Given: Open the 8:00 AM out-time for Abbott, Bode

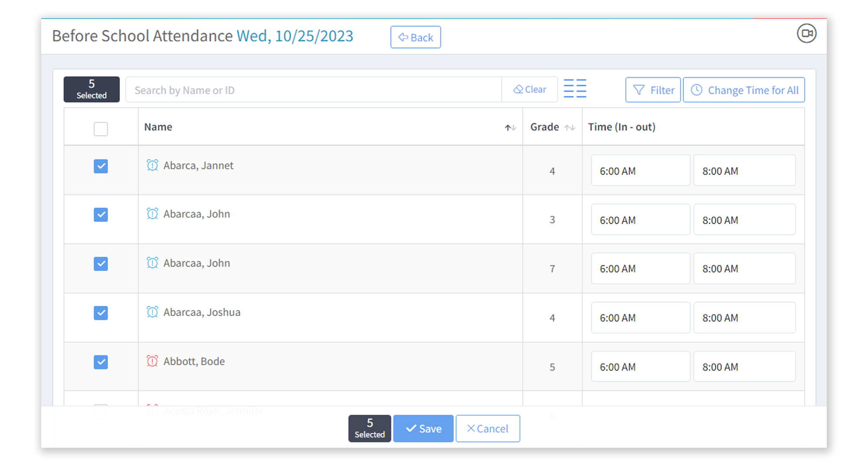Looking at the screenshot, I should (x=744, y=367).
